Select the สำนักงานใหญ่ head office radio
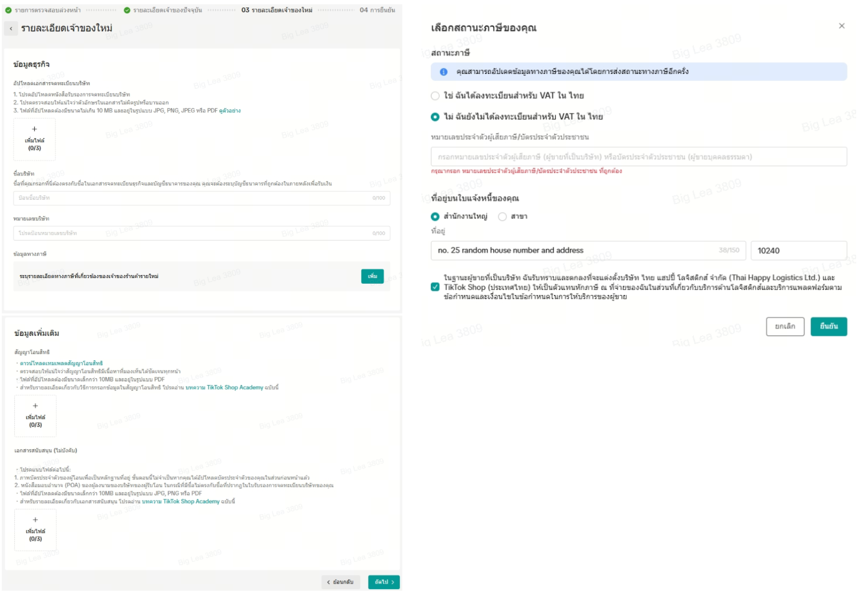This screenshot has width=868, height=601. tap(435, 217)
